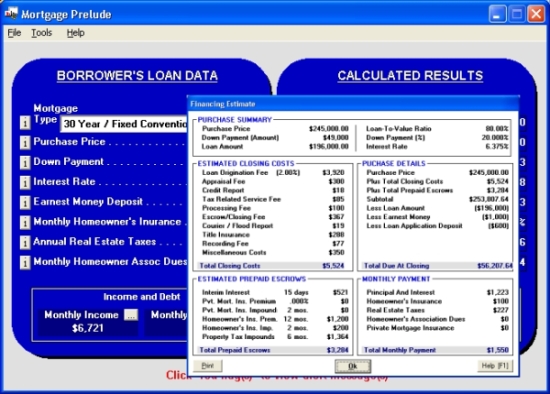Viewport: 550px width, 394px height.
Task: Open the Mortgage Type combo box
Action: click(x=124, y=124)
